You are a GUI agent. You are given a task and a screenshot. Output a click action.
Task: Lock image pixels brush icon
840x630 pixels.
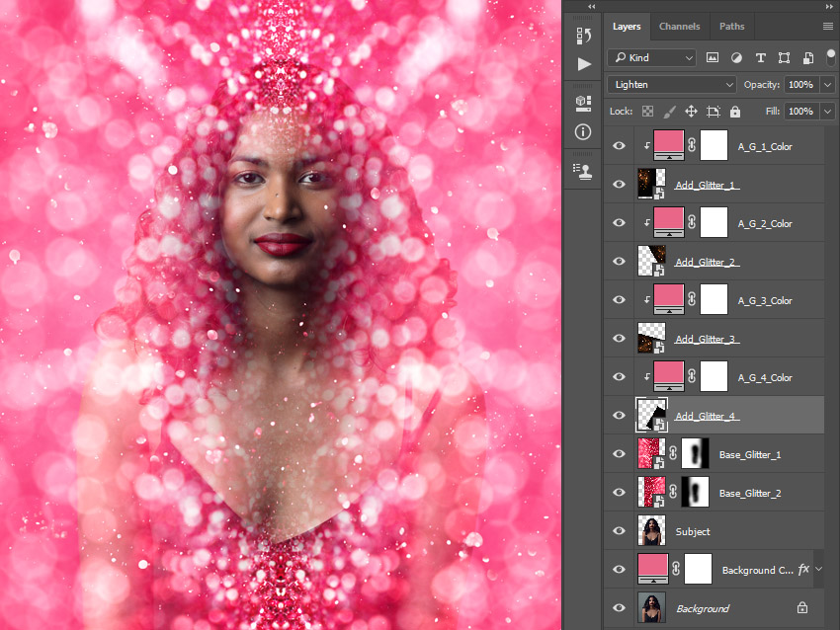(x=670, y=112)
